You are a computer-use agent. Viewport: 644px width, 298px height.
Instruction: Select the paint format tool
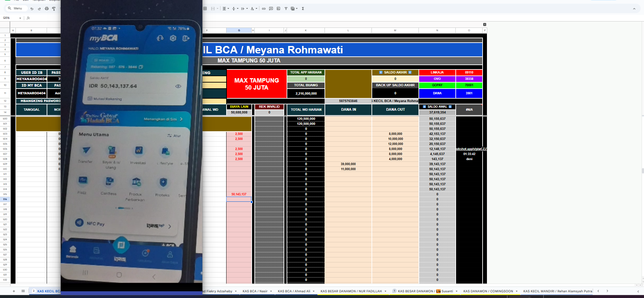(54, 9)
